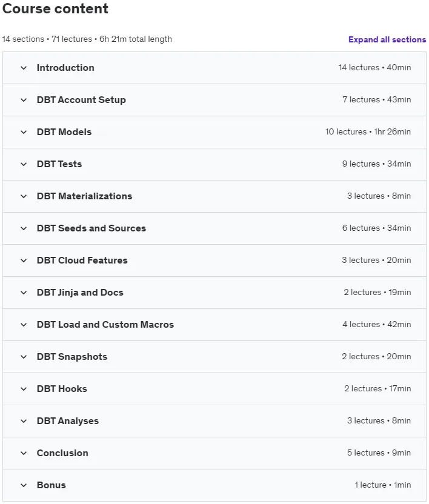The height and width of the screenshot is (504, 429).
Task: Expand DBT Snapshots chevron arrow
Action: coord(24,357)
